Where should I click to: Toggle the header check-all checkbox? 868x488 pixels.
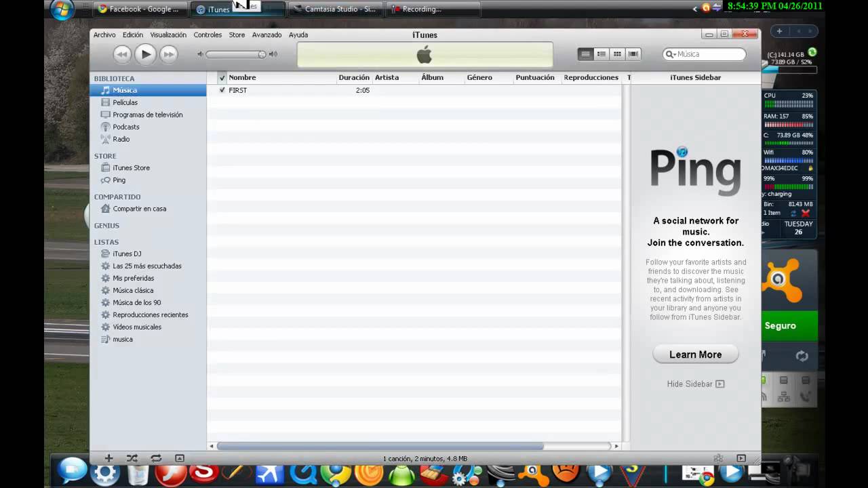(222, 78)
